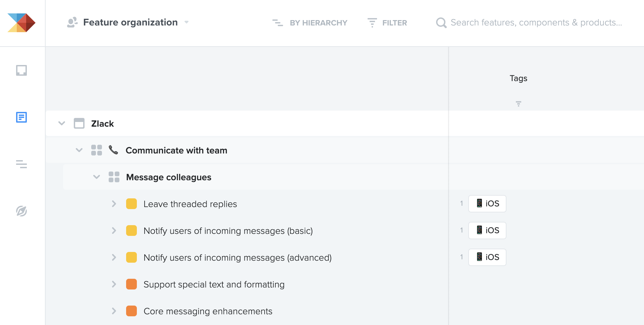This screenshot has width=644, height=325.
Task: Click the Tags column header
Action: coord(519,78)
